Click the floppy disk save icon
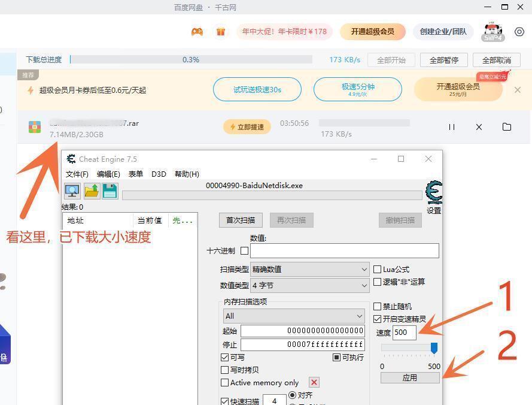Image resolution: width=532 pixels, height=405 pixels. click(110, 191)
